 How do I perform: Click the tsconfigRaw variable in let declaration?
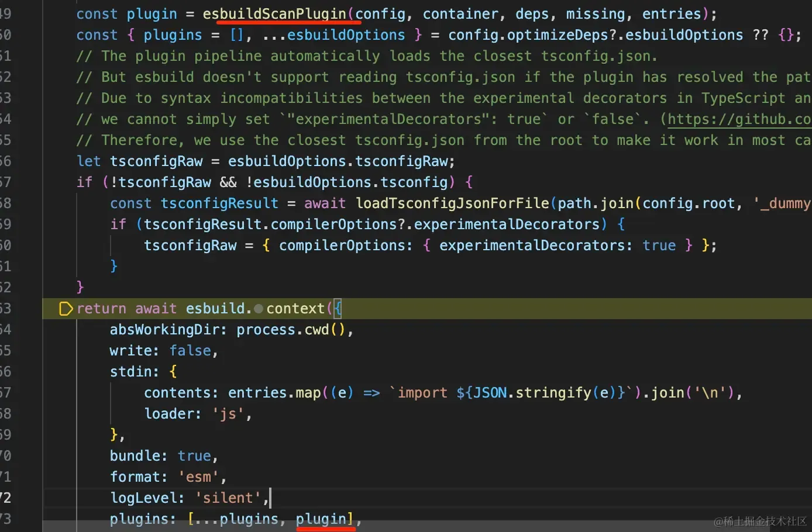point(156,161)
